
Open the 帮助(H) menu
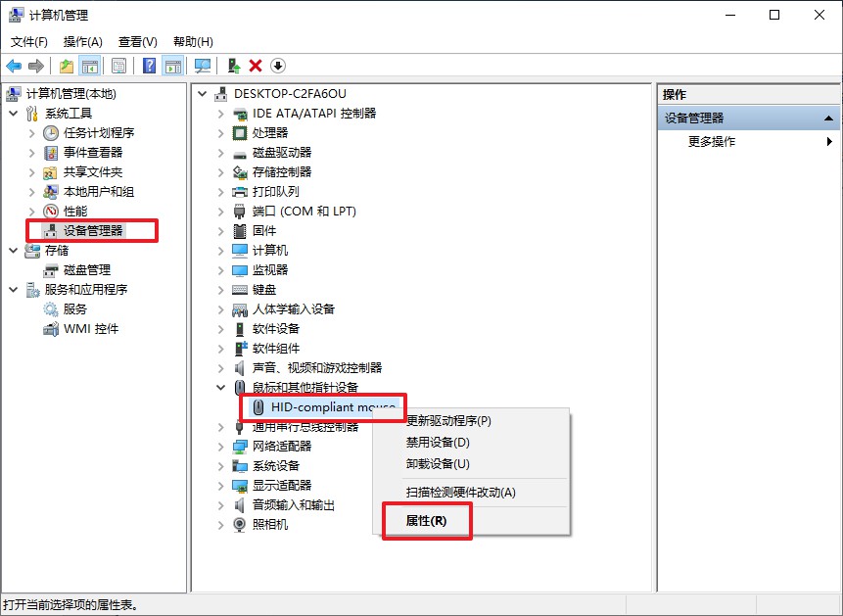click(193, 41)
